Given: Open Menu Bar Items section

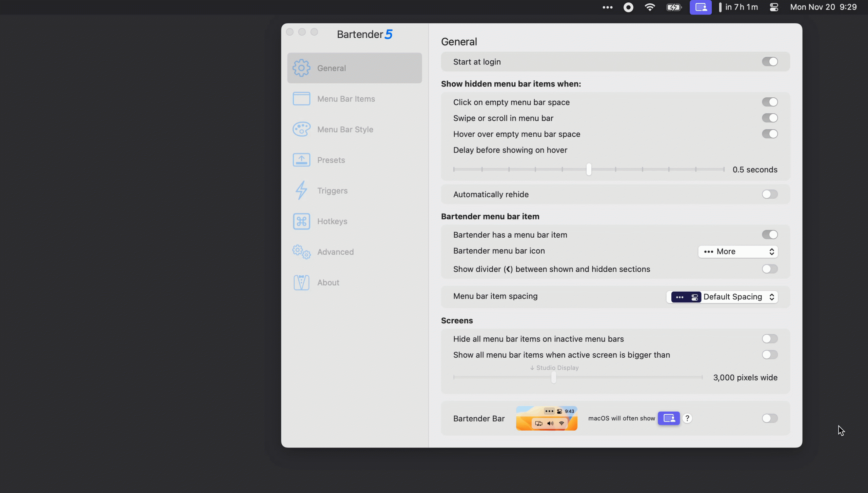Looking at the screenshot, I should (346, 99).
